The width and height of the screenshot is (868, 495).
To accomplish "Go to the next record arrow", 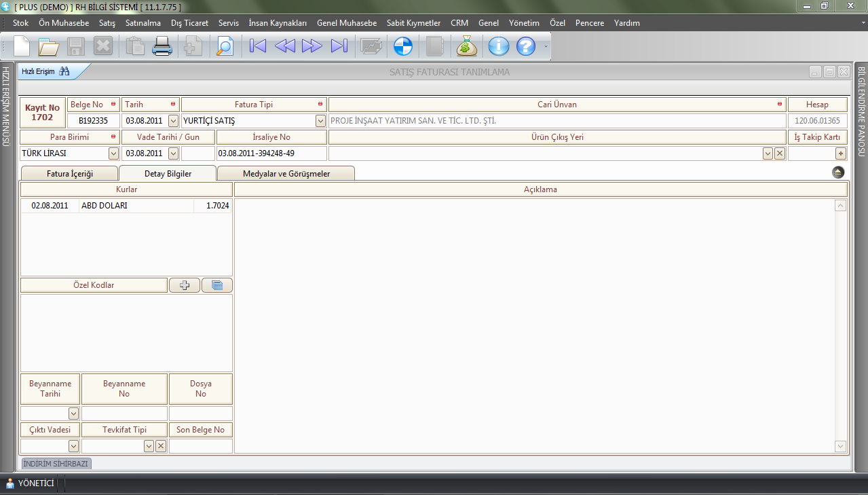I will [312, 46].
